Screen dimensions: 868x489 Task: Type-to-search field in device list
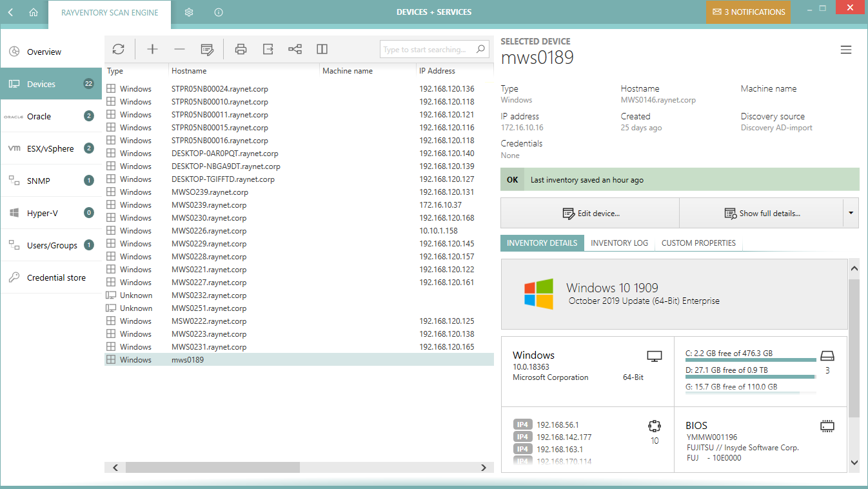(426, 50)
